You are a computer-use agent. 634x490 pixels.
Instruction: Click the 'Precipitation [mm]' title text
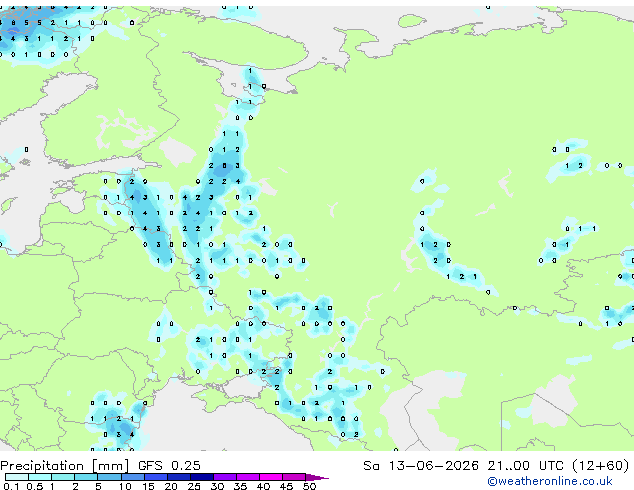click(x=65, y=466)
